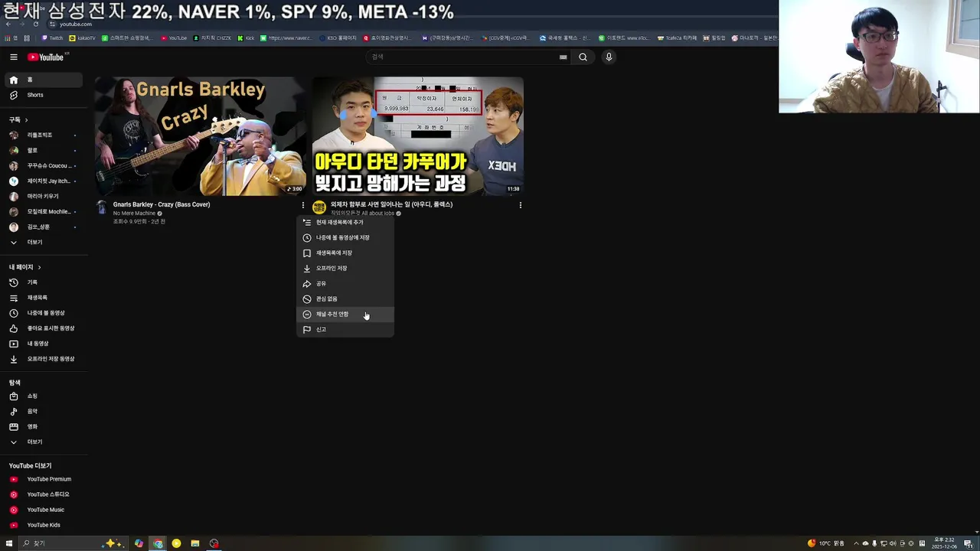Click the No Mere Machine channel avatar
Image resolution: width=980 pixels, height=551 pixels.
pyautogui.click(x=101, y=207)
